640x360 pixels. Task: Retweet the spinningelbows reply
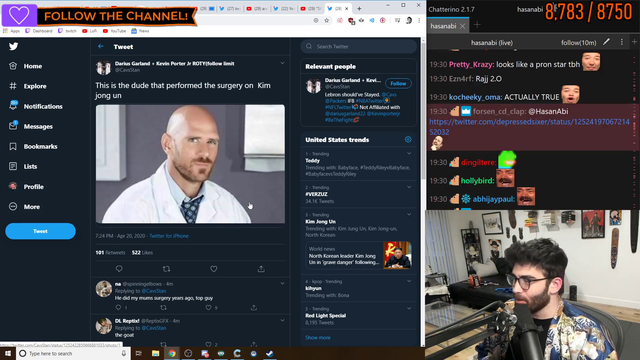163,307
